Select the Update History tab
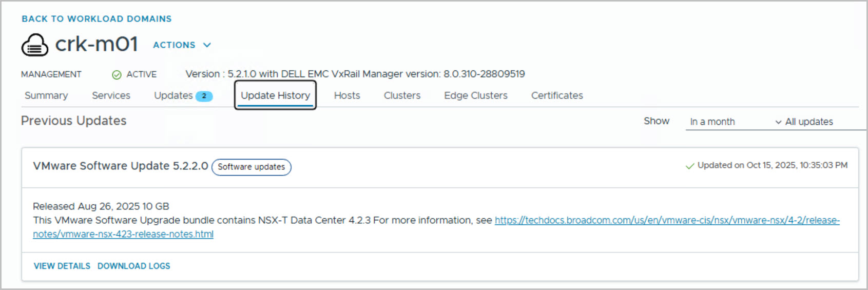Viewport: 868px width, 290px height. 275,95
